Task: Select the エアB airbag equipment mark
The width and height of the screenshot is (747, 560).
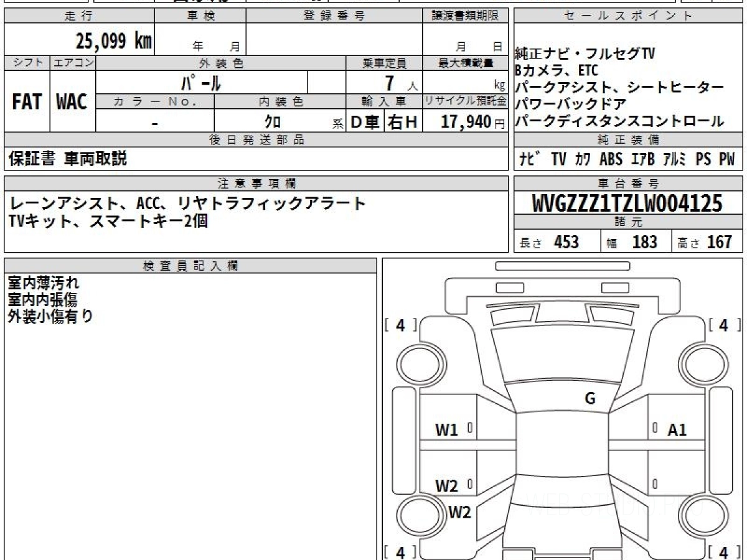Action: pyautogui.click(x=643, y=159)
